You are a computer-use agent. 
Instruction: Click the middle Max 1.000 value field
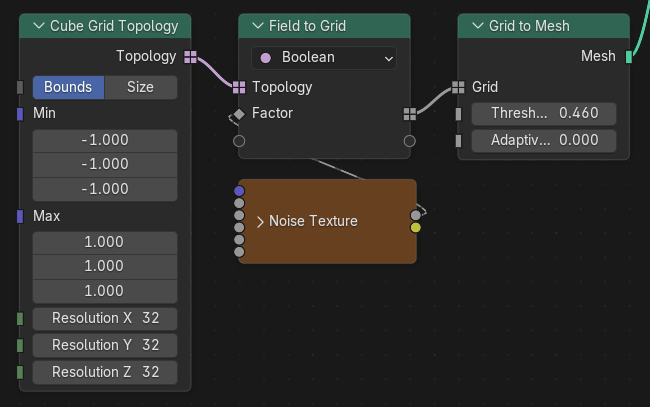pos(105,267)
